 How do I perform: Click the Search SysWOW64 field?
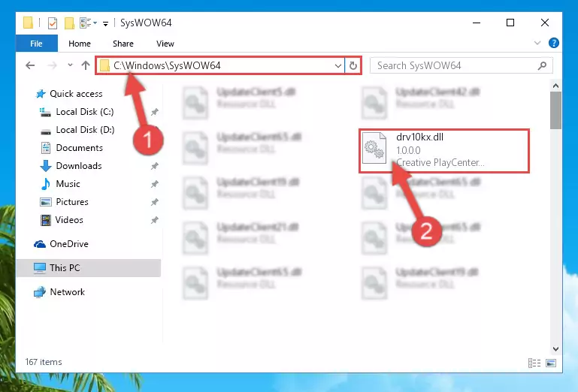coord(461,65)
